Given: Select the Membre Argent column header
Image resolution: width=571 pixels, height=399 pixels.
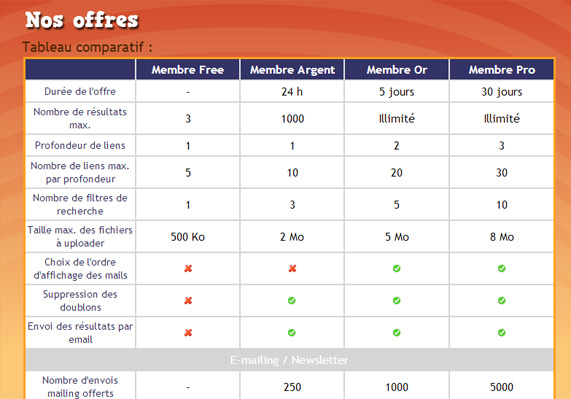Looking at the screenshot, I should click(x=292, y=70).
